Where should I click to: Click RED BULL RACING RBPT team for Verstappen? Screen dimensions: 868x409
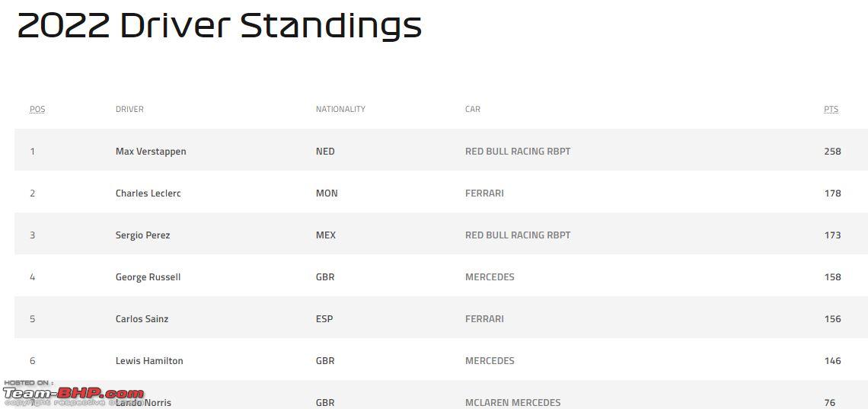[518, 151]
